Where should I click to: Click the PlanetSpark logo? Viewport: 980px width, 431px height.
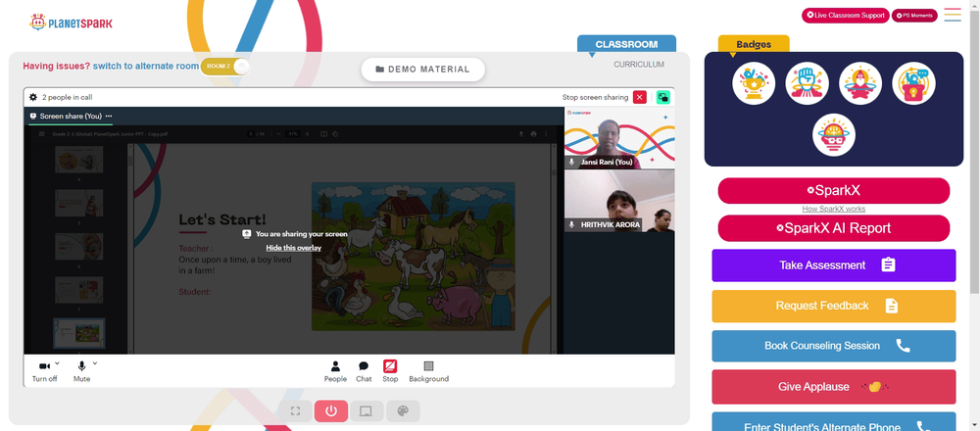72,23
